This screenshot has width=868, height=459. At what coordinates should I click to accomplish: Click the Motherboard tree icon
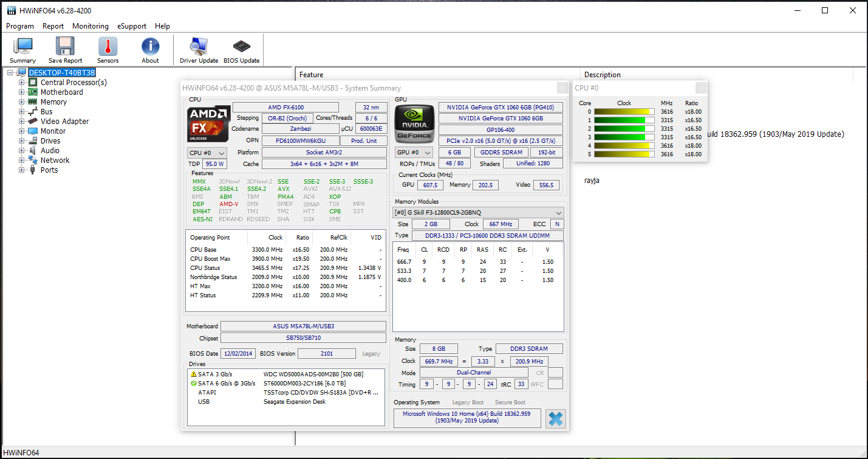tap(33, 92)
